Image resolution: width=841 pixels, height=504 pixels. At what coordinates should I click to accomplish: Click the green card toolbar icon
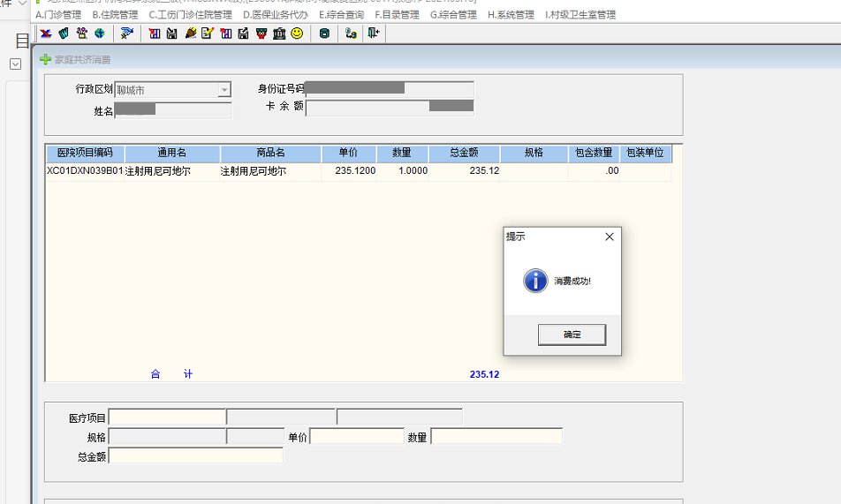coord(64,34)
